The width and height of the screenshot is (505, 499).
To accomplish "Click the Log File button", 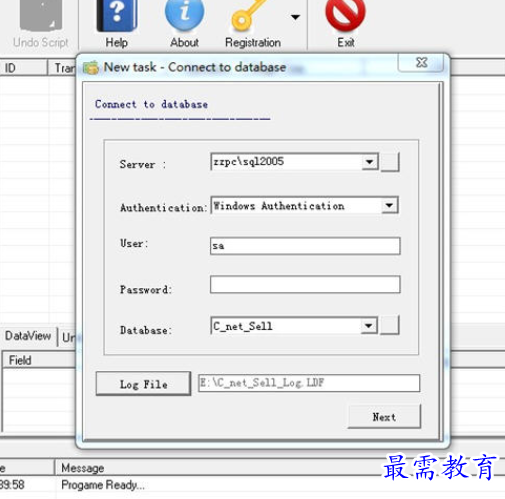I will coord(143,384).
